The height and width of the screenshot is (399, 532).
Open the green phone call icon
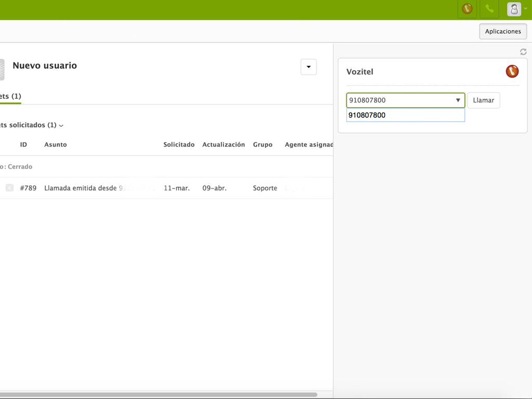click(489, 9)
